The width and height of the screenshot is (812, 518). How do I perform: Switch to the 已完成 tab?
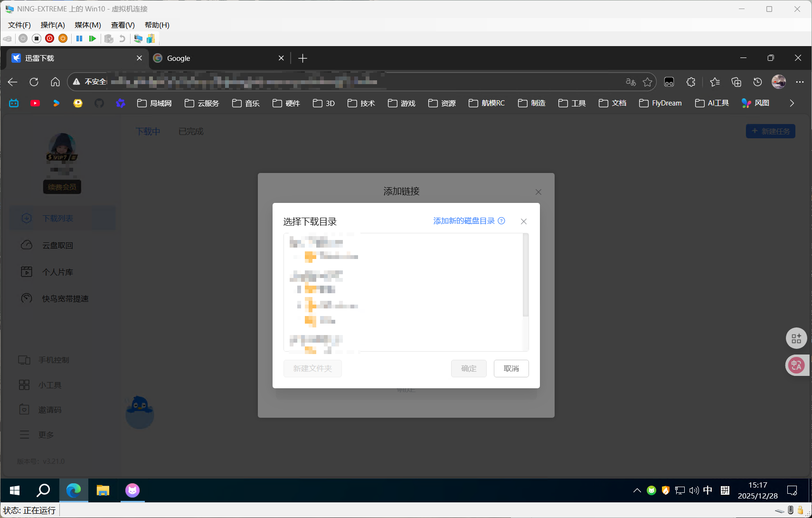[191, 132]
